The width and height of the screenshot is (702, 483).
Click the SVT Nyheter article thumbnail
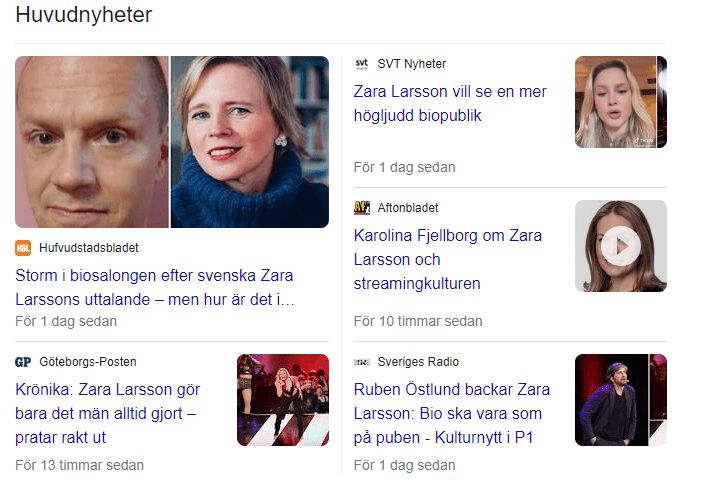621,102
